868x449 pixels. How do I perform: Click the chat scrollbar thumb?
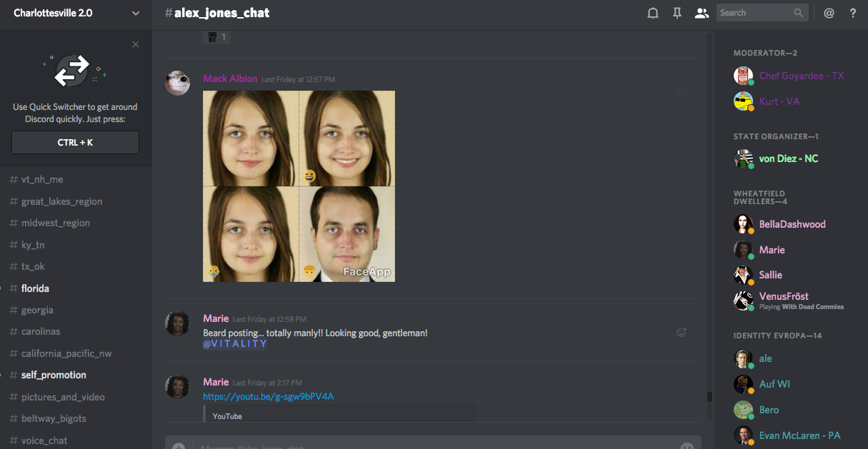tap(709, 397)
